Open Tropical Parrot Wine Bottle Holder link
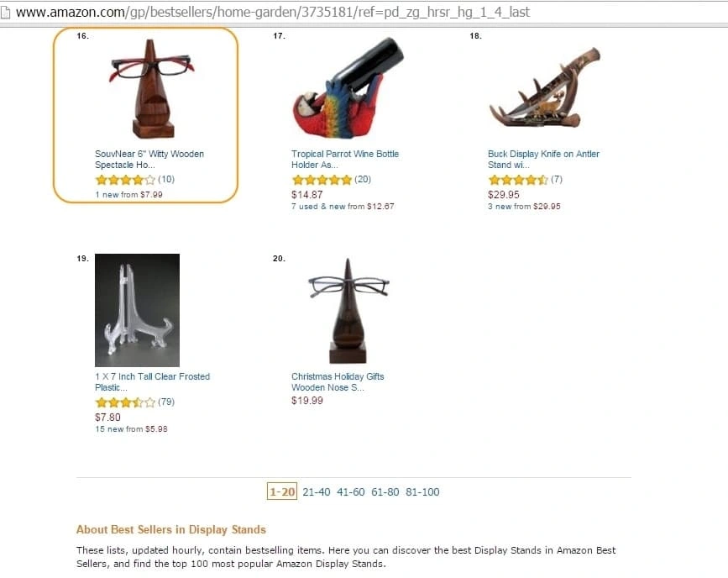 [x=345, y=160]
